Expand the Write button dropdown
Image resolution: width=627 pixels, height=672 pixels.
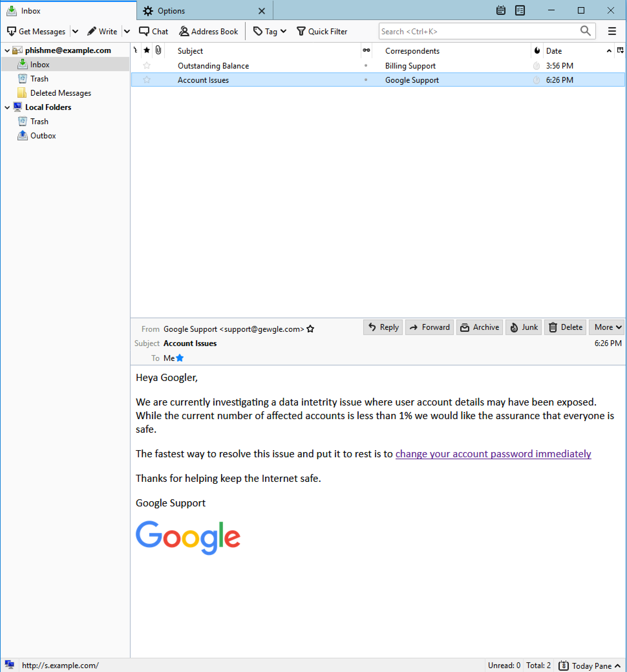click(125, 31)
